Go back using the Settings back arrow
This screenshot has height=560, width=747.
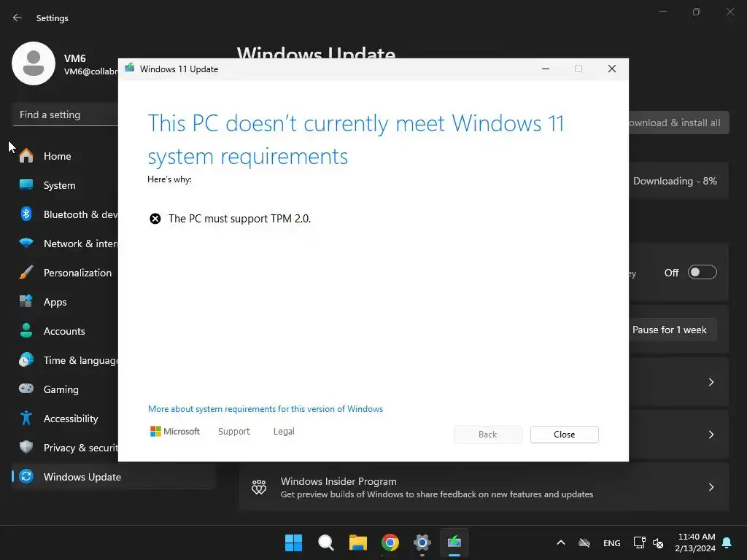tap(18, 17)
